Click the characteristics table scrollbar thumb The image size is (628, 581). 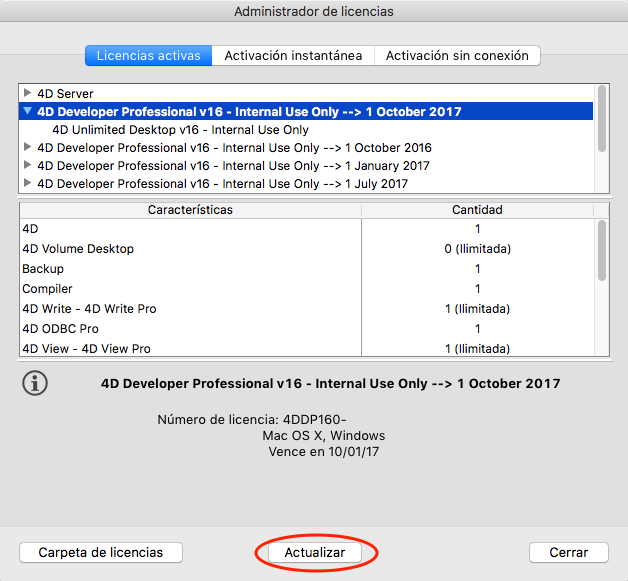coord(602,251)
